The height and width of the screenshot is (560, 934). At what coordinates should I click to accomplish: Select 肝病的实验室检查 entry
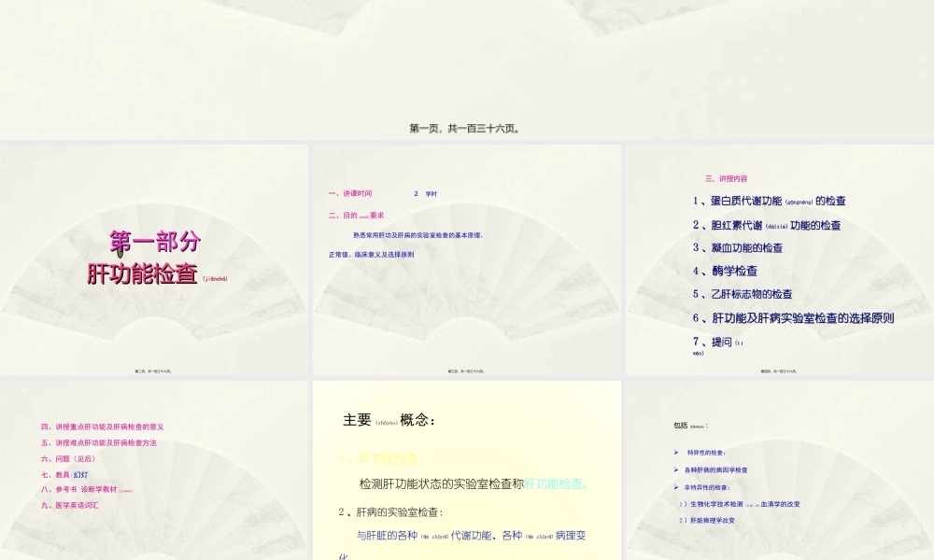point(399,509)
